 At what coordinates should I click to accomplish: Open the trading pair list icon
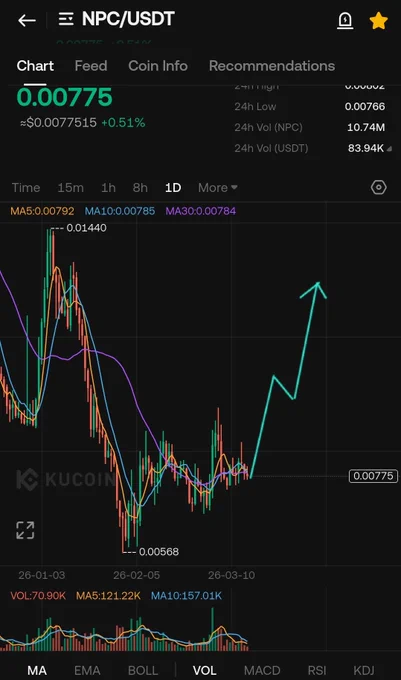tap(66, 19)
